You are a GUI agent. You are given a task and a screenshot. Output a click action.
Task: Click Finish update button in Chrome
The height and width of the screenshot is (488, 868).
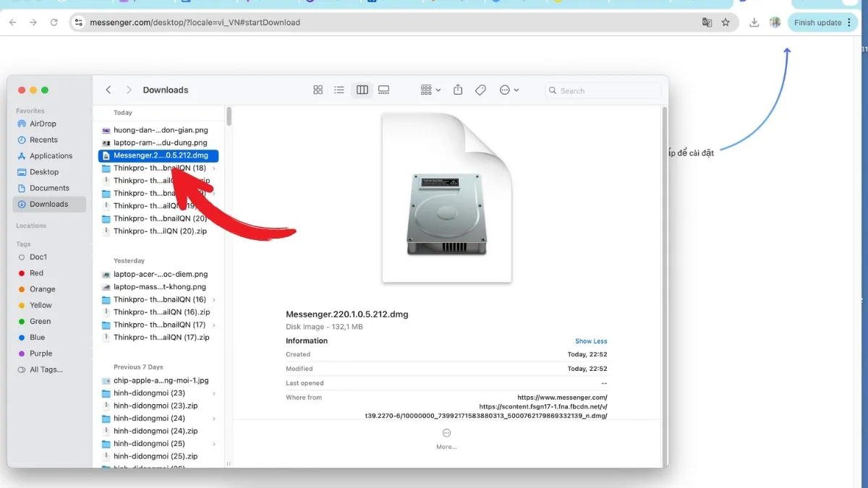point(817,22)
